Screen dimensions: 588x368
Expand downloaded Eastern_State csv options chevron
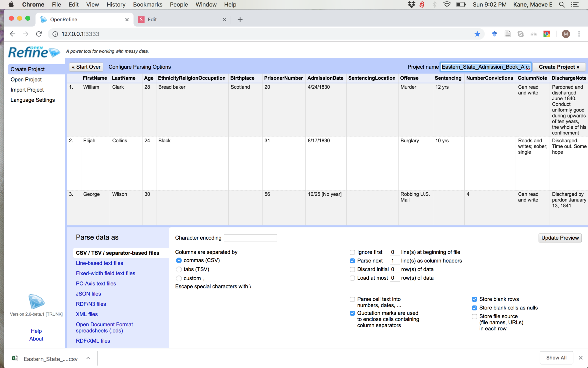pyautogui.click(x=88, y=358)
